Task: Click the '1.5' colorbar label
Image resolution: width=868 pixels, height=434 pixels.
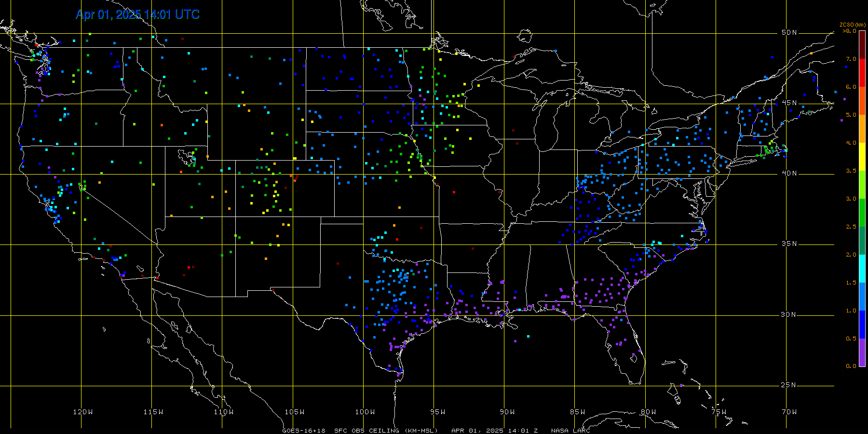Action: point(851,283)
